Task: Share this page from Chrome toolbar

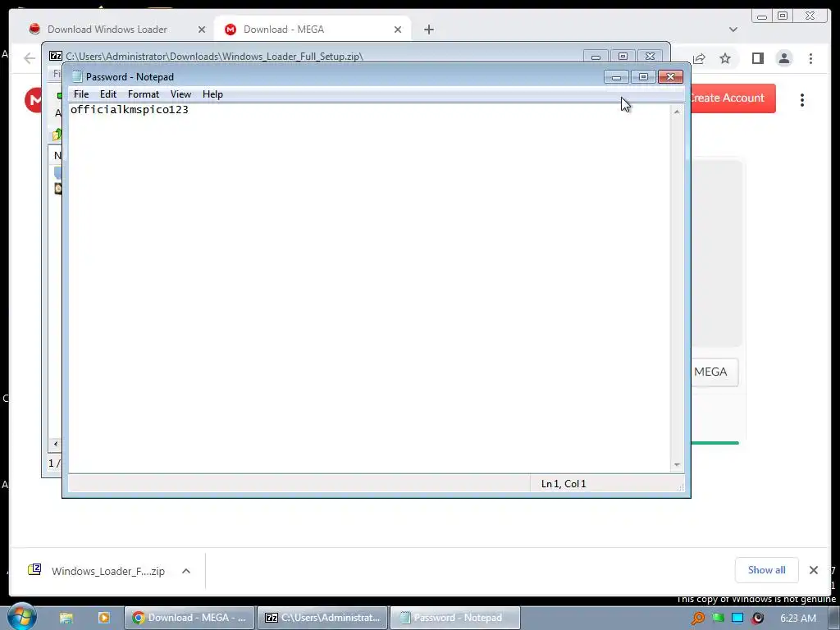Action: click(x=699, y=58)
